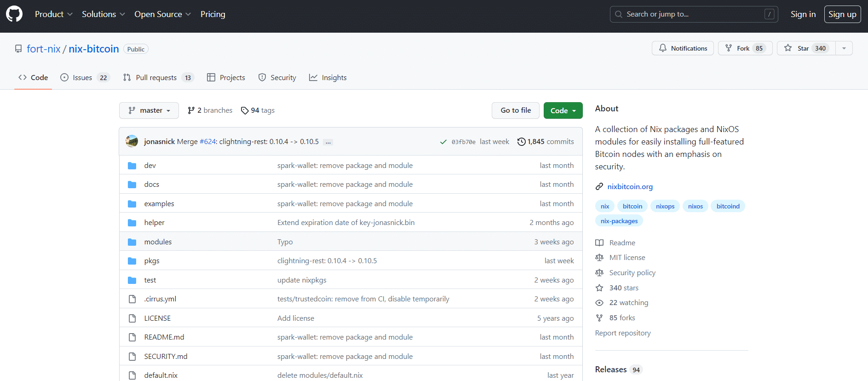Select the dev folder icon
The image size is (868, 381).
point(132,166)
